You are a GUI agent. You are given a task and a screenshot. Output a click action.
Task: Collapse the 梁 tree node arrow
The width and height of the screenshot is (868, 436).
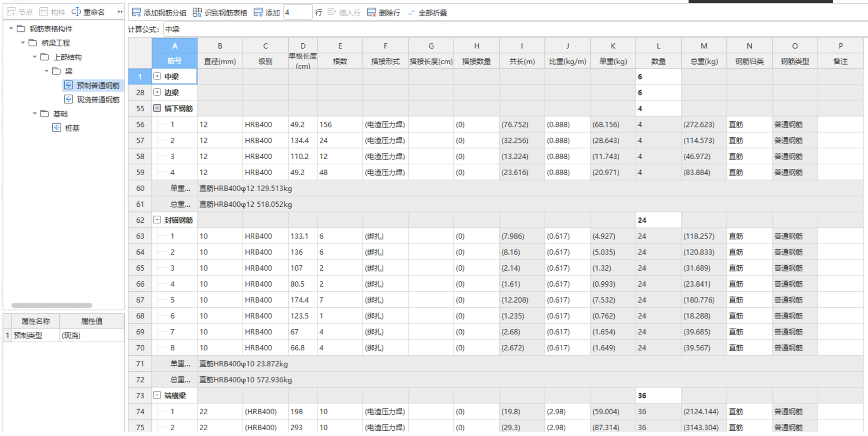click(x=47, y=71)
